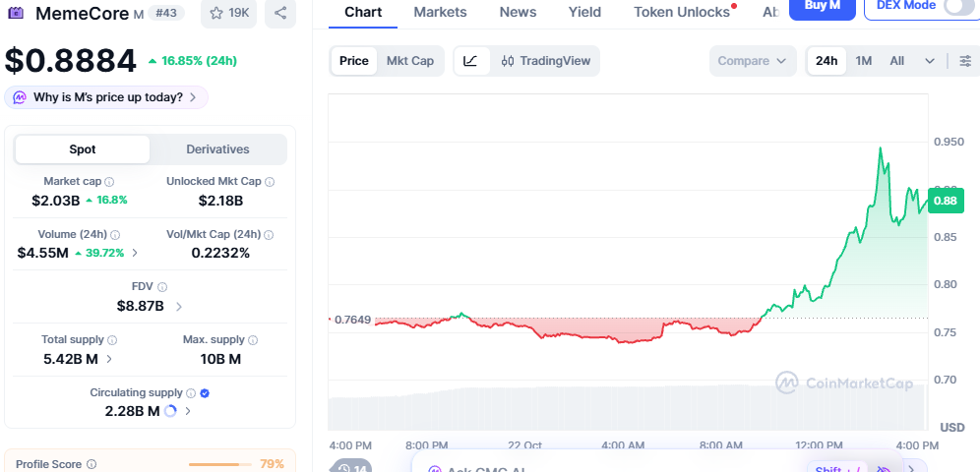Image resolution: width=980 pixels, height=472 pixels.
Task: Click the AI icon beside price question
Action: tap(20, 97)
